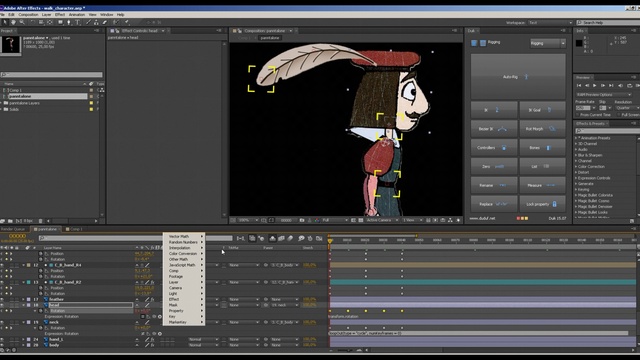Expand Animation Presets in Effects & Presets
This screenshot has height=360, width=640.
click(576, 138)
